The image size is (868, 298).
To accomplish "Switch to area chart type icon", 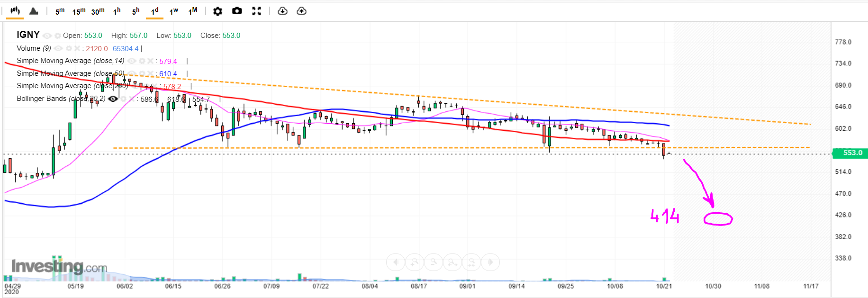I will point(34,11).
